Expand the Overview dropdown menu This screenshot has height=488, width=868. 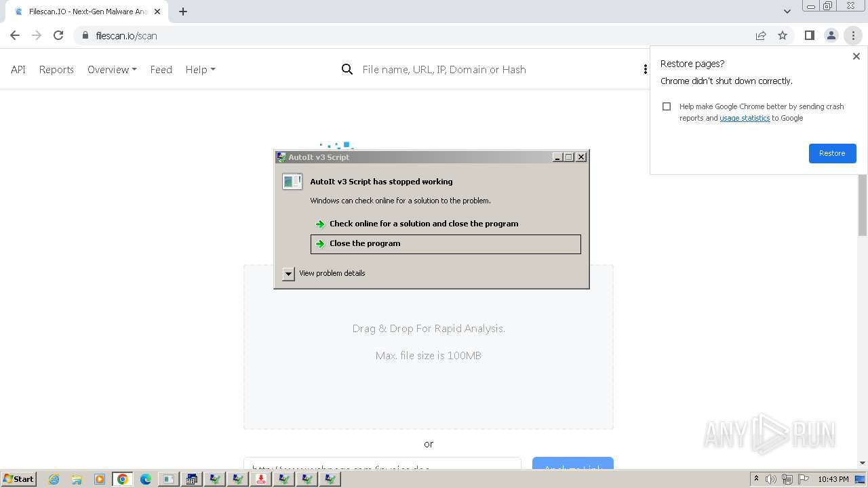click(112, 69)
